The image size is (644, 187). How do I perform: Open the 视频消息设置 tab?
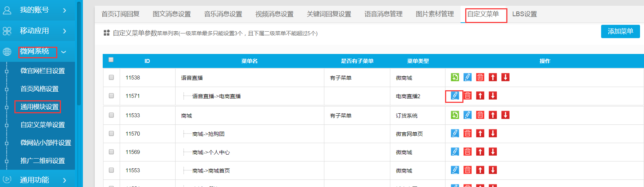point(275,14)
